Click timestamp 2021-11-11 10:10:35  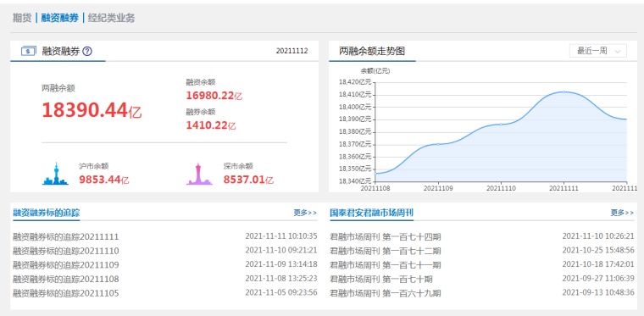pos(281,236)
